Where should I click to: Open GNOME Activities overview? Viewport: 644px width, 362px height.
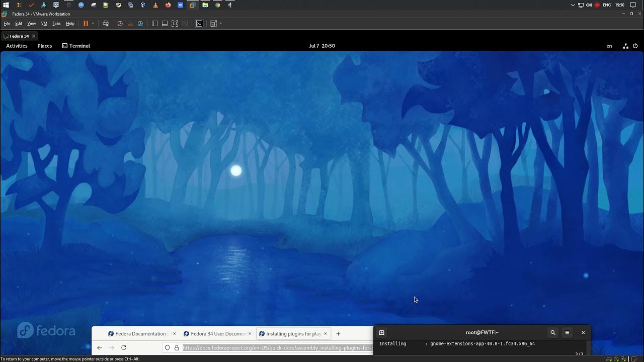click(17, 46)
